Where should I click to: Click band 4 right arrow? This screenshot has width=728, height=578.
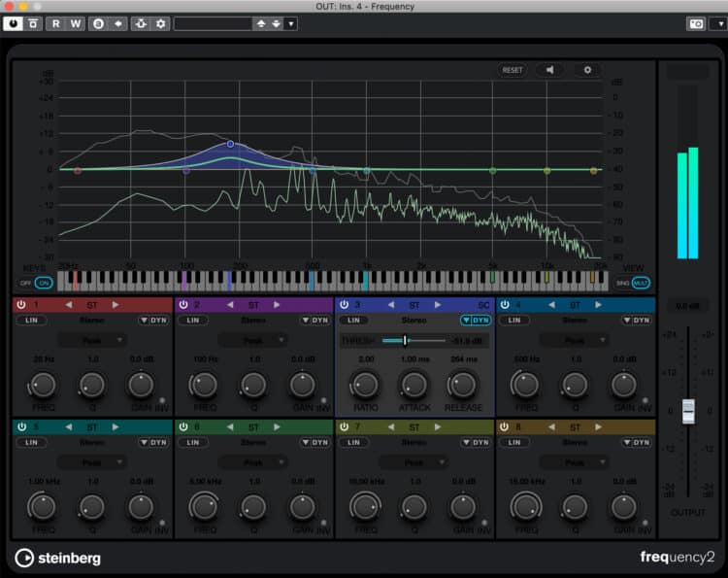[598, 305]
